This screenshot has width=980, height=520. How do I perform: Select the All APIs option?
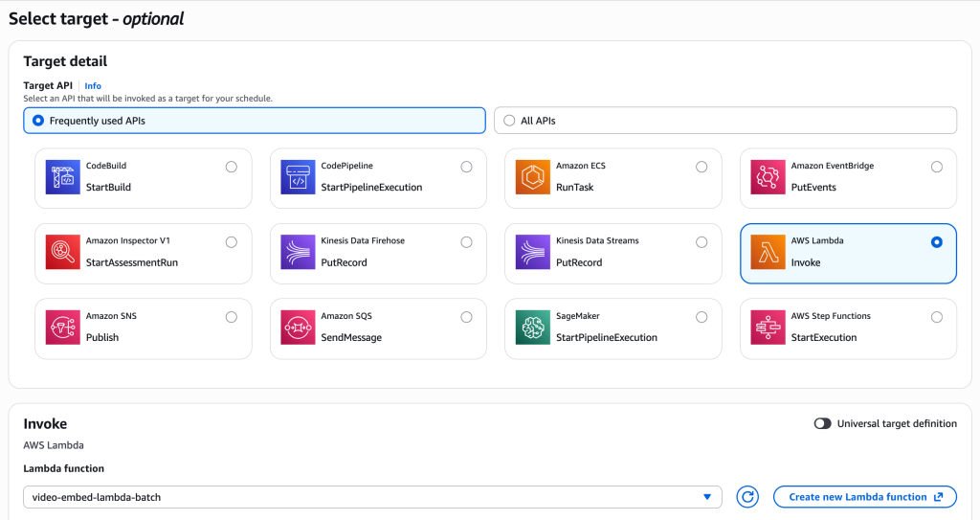click(725, 121)
